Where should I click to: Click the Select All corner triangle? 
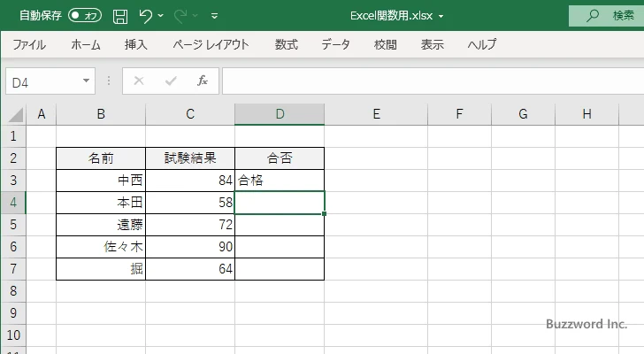click(15, 114)
